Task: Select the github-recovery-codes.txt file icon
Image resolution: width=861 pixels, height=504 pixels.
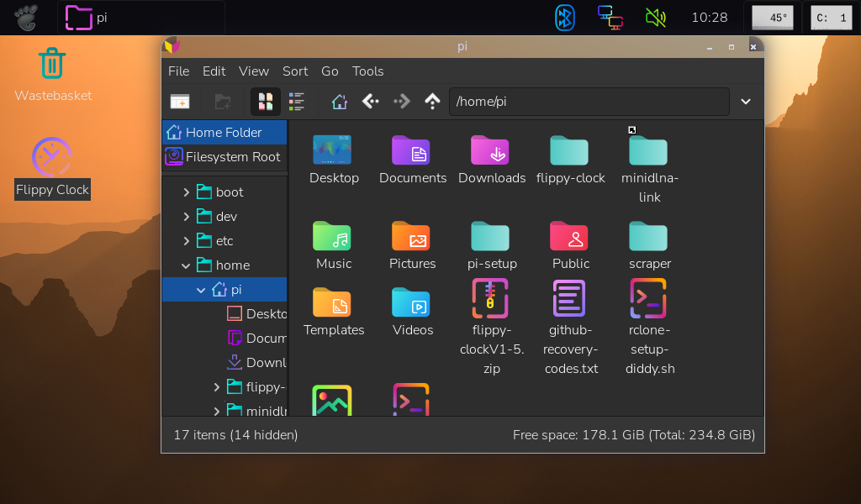Action: pyautogui.click(x=569, y=298)
